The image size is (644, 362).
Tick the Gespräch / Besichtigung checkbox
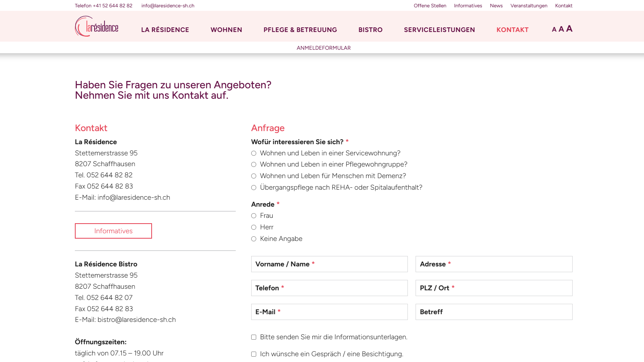tap(254, 354)
